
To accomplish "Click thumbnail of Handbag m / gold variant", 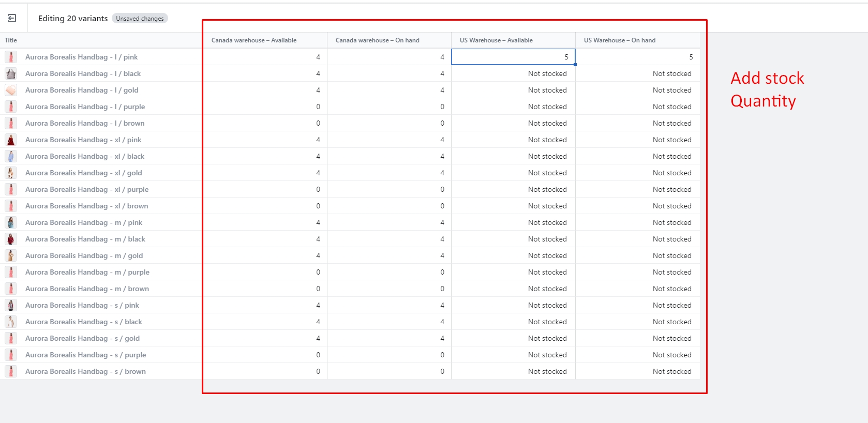I will click(x=11, y=255).
